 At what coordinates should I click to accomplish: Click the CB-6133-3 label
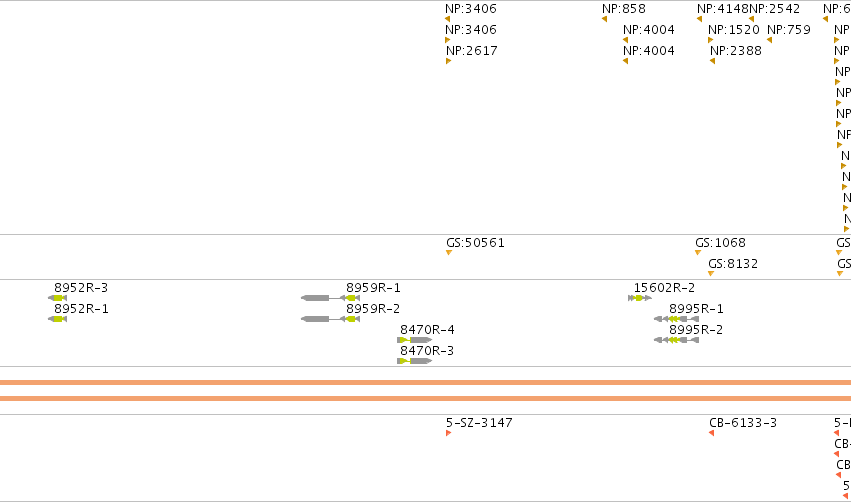pyautogui.click(x=743, y=423)
